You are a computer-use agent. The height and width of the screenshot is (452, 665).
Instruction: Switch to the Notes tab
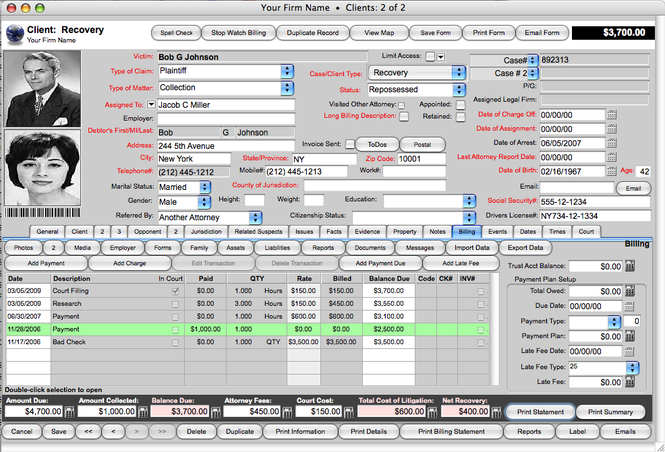click(437, 232)
